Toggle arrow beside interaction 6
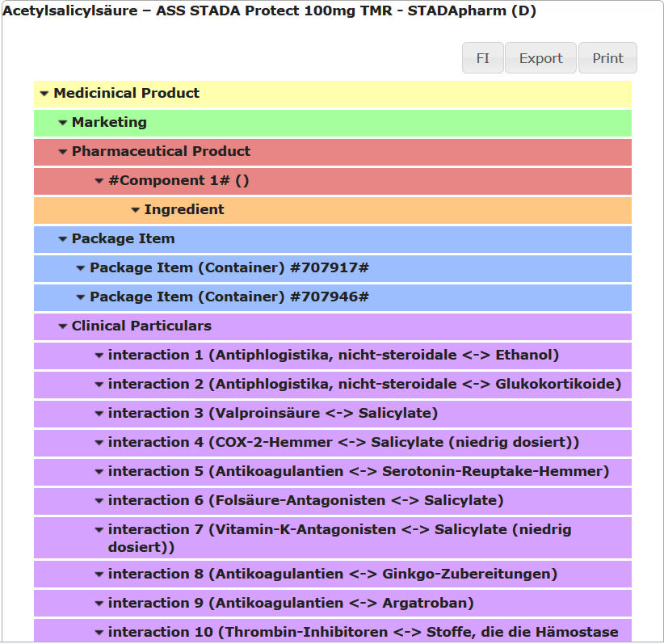Image resolution: width=664 pixels, height=644 pixels. (99, 501)
